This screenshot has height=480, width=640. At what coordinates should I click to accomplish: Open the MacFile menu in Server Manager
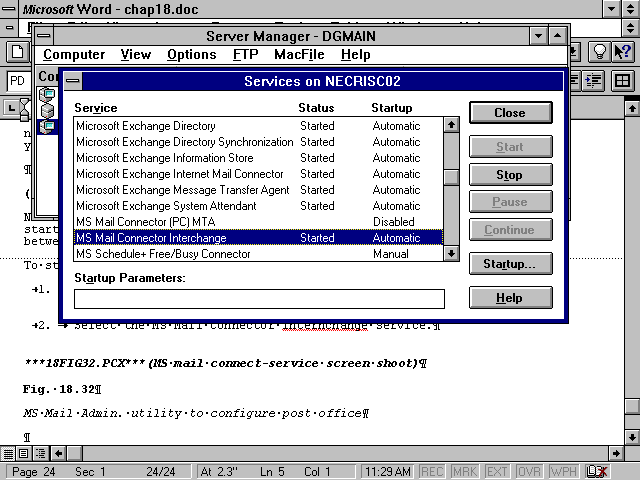(299, 55)
